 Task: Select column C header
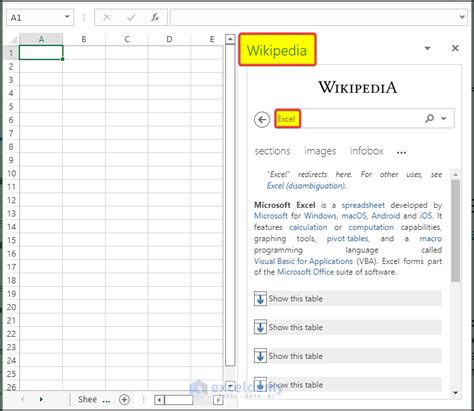point(127,39)
